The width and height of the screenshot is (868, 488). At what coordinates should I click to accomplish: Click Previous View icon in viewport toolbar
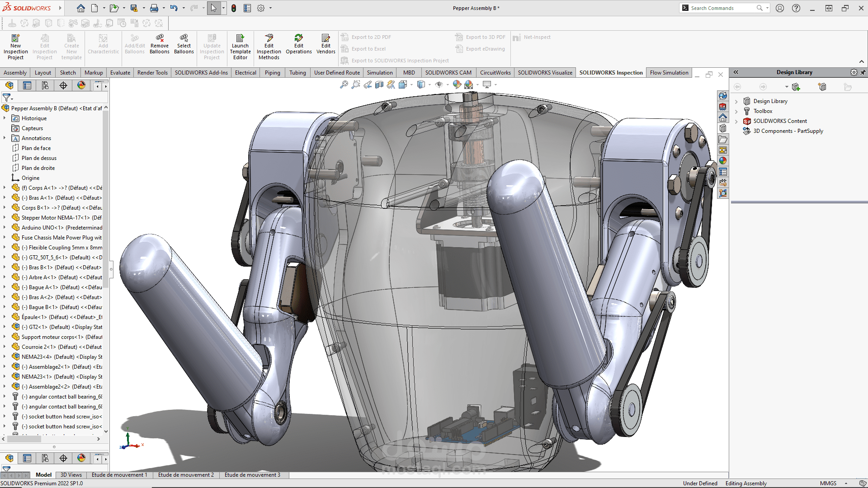coord(368,84)
